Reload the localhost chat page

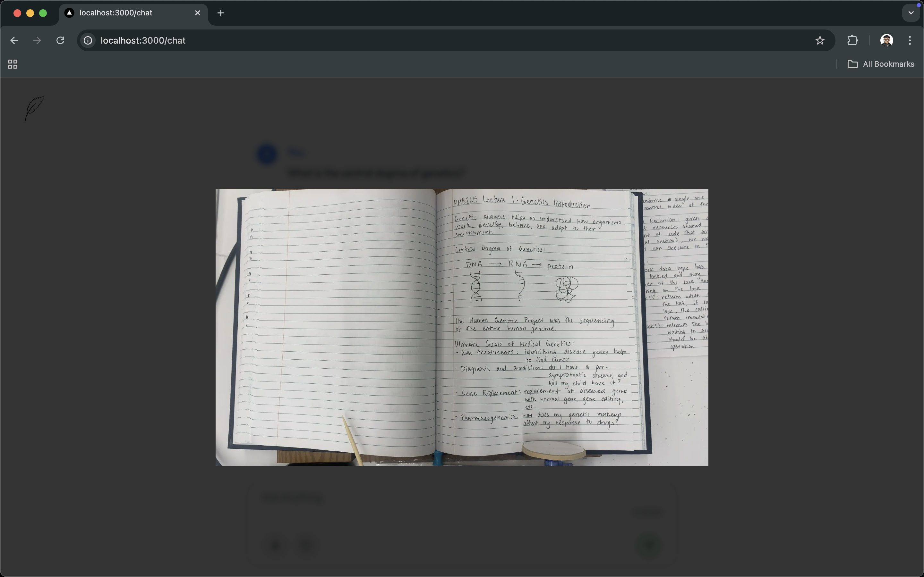tap(60, 40)
